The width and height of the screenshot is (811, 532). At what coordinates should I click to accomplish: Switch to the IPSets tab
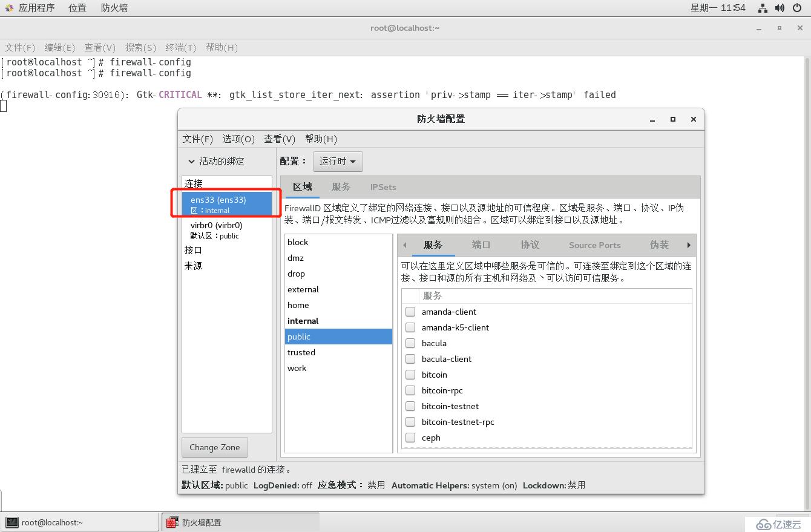pos(383,187)
